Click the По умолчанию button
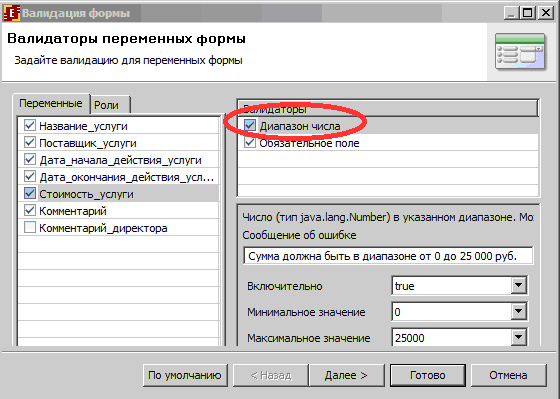560x399 pixels. click(x=185, y=375)
